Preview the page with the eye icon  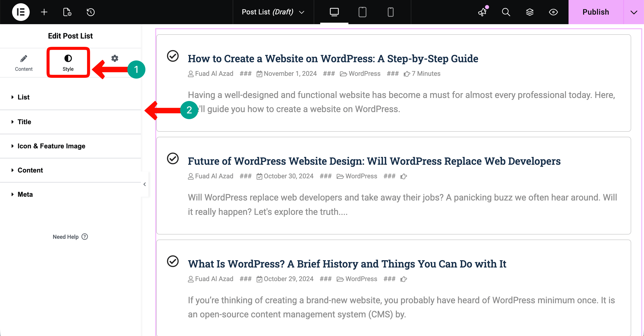coord(553,12)
